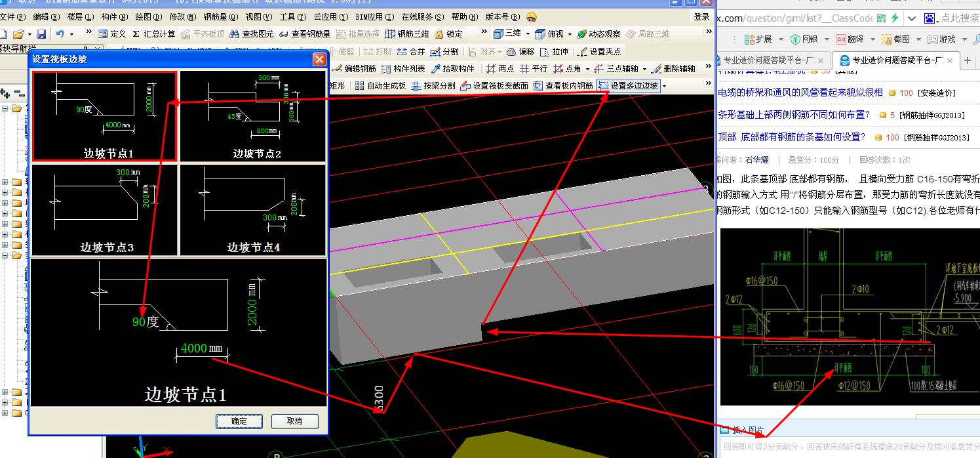Click 钢筋三维 rebar 3D tool
This screenshot has height=458, width=980.
[x=407, y=33]
